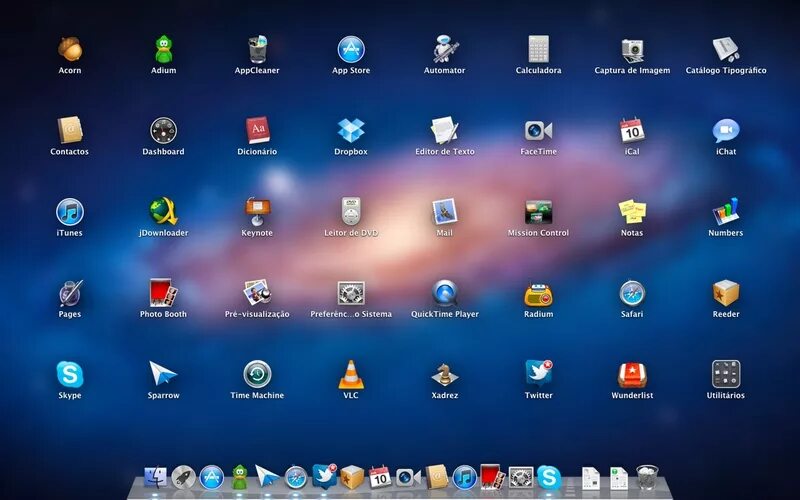Launch the Dicionário app
The width and height of the screenshot is (800, 500).
(x=257, y=131)
